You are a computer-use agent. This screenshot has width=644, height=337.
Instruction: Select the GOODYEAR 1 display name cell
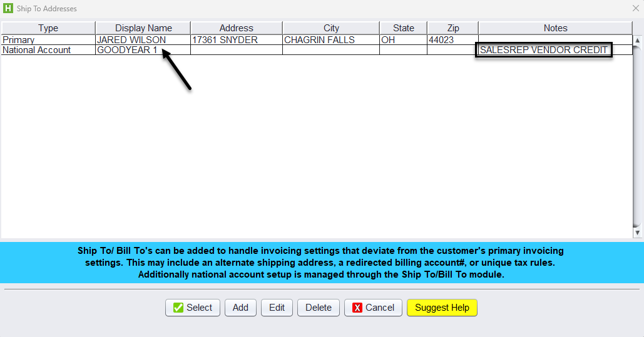[128, 50]
